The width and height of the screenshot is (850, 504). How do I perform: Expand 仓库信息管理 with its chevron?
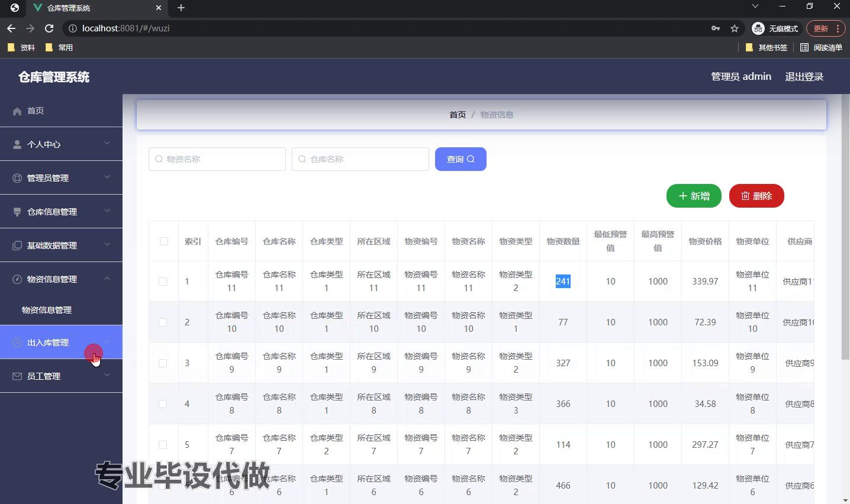pyautogui.click(x=107, y=211)
